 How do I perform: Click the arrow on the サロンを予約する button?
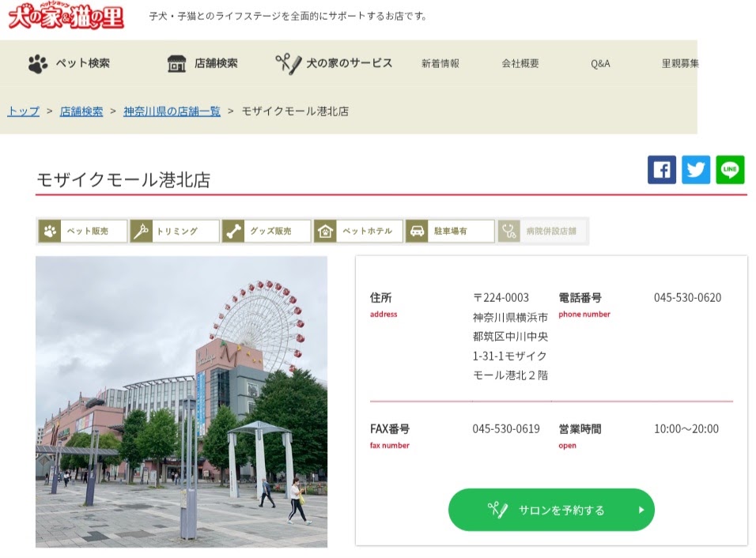tap(641, 510)
